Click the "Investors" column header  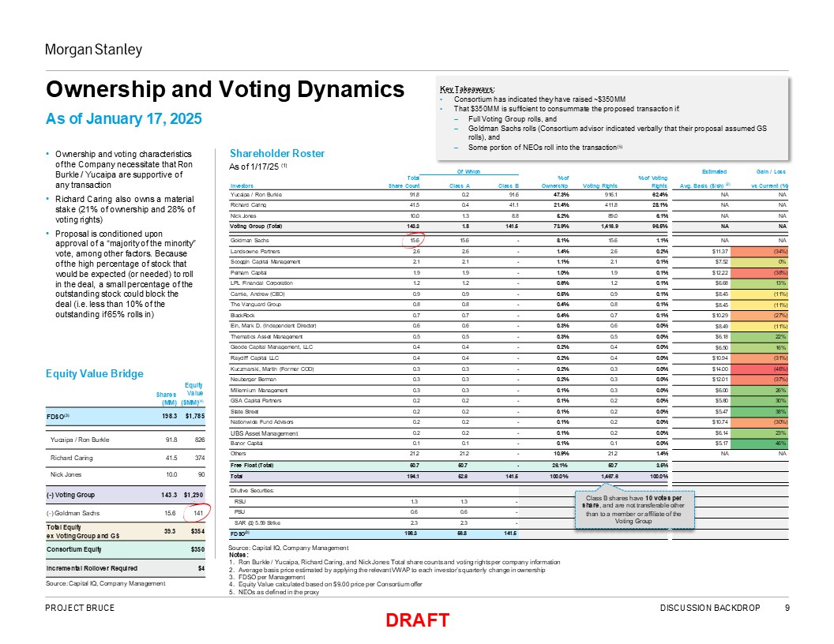(242, 186)
